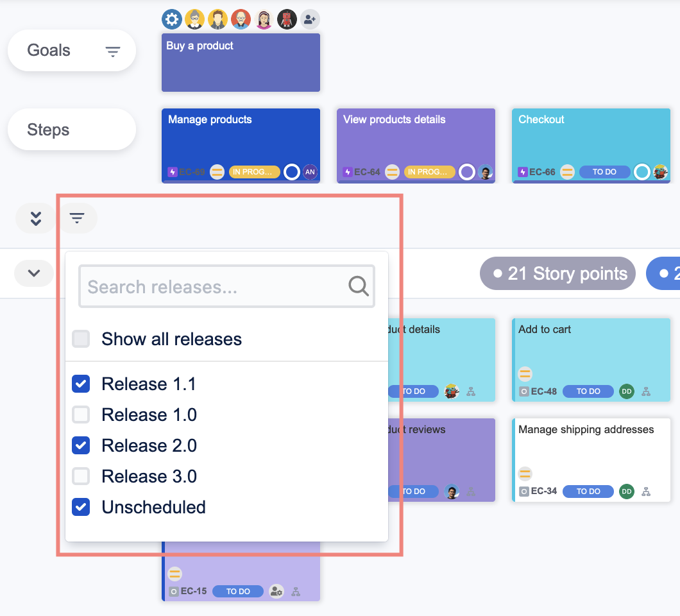Image resolution: width=680 pixels, height=616 pixels.
Task: Select Release 1.0 in the releases list
Action: [x=149, y=415]
